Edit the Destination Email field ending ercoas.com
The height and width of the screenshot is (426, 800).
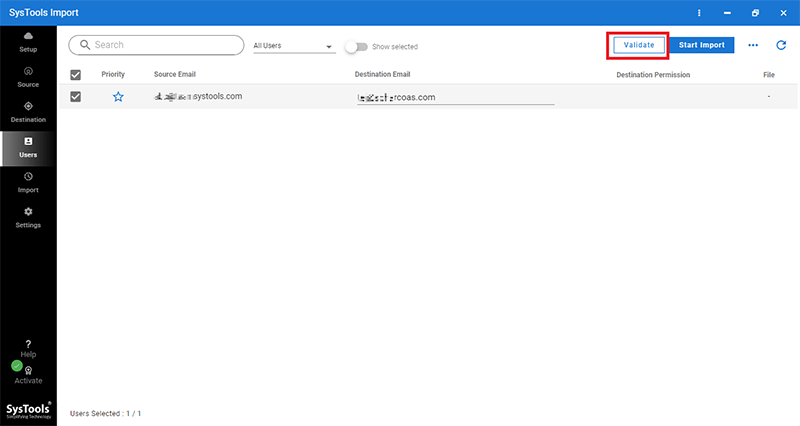[x=455, y=97]
